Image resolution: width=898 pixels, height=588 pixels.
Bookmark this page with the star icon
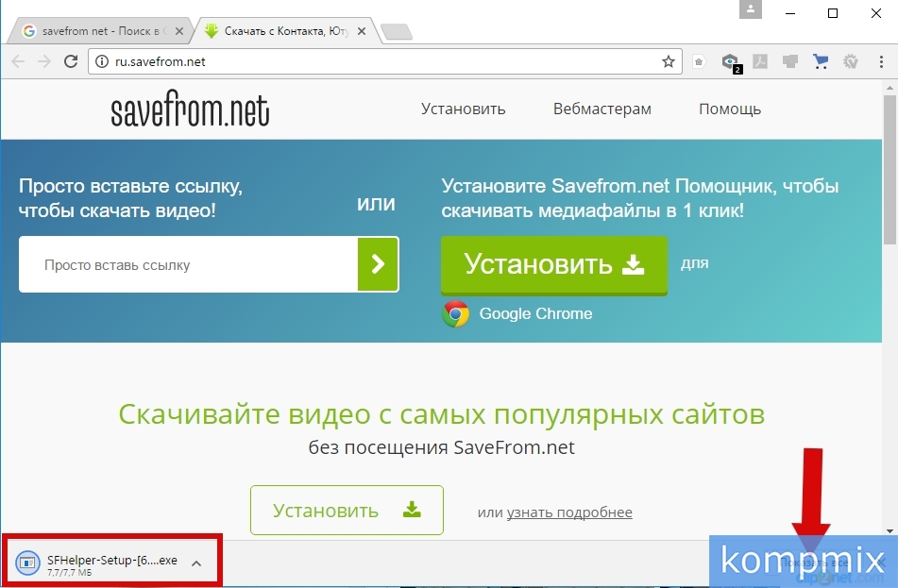(669, 61)
